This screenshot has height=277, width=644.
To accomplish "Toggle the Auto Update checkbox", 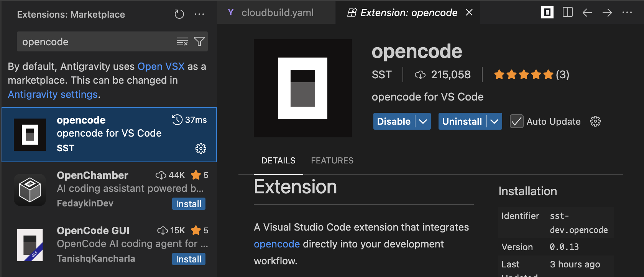I will [517, 121].
